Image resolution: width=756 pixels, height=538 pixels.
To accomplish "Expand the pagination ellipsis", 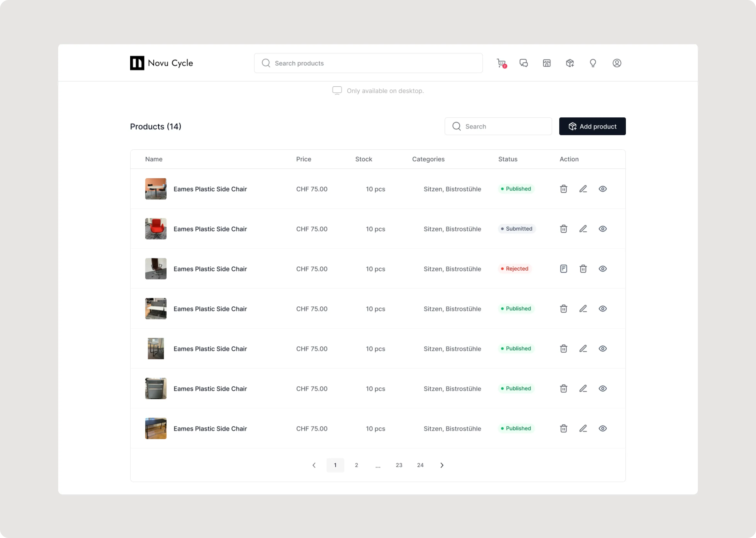I will 378,465.
